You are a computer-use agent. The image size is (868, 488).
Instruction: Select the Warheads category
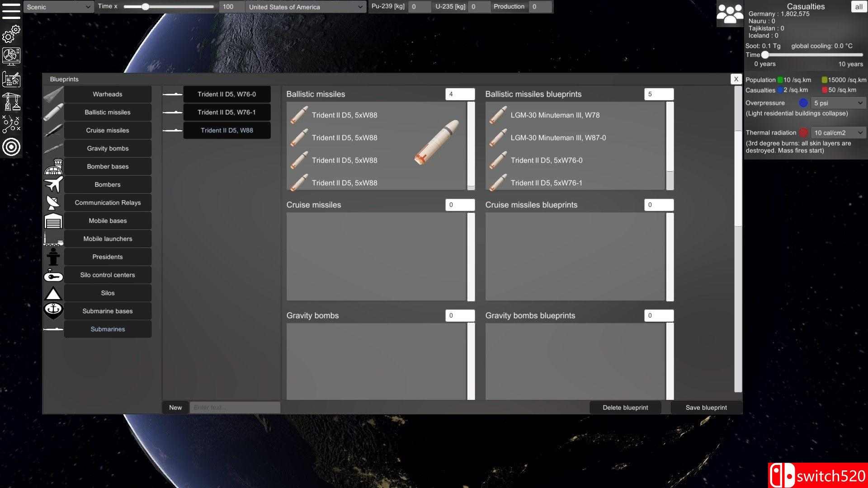click(x=108, y=94)
